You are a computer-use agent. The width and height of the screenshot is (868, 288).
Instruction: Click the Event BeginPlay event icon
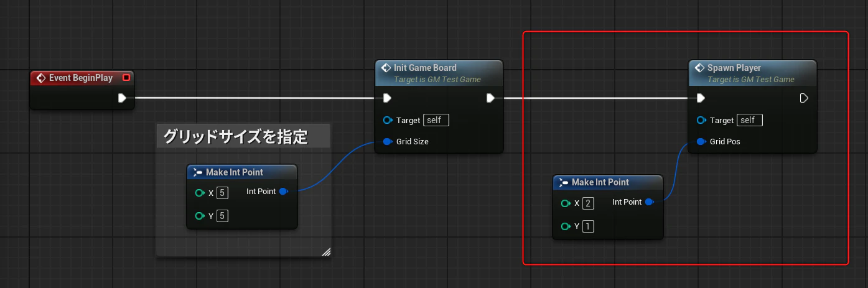tap(41, 78)
